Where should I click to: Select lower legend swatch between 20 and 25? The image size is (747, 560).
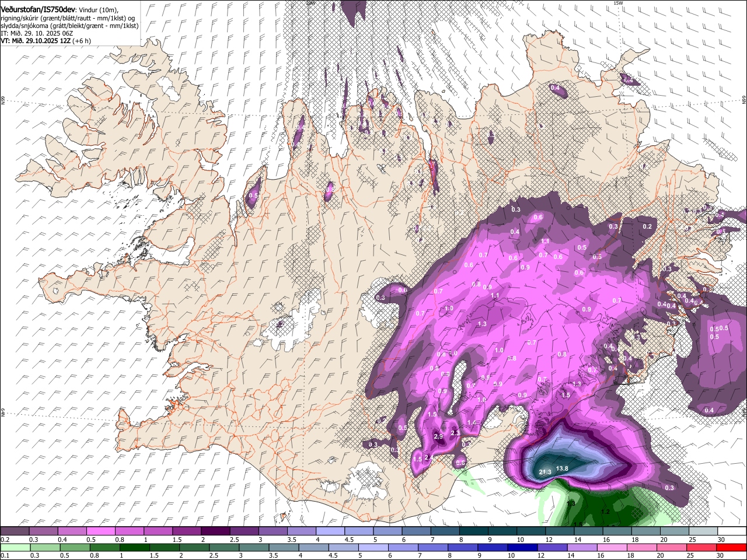(x=672, y=547)
